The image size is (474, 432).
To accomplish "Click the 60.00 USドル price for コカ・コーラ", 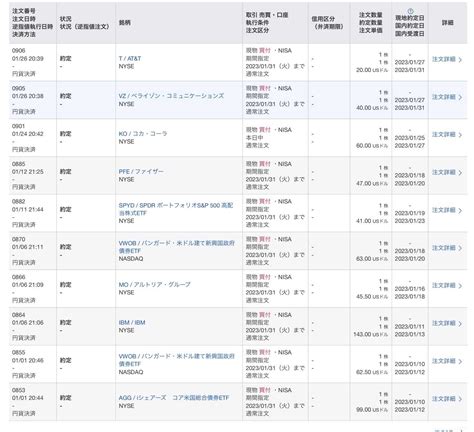I will tap(372, 146).
